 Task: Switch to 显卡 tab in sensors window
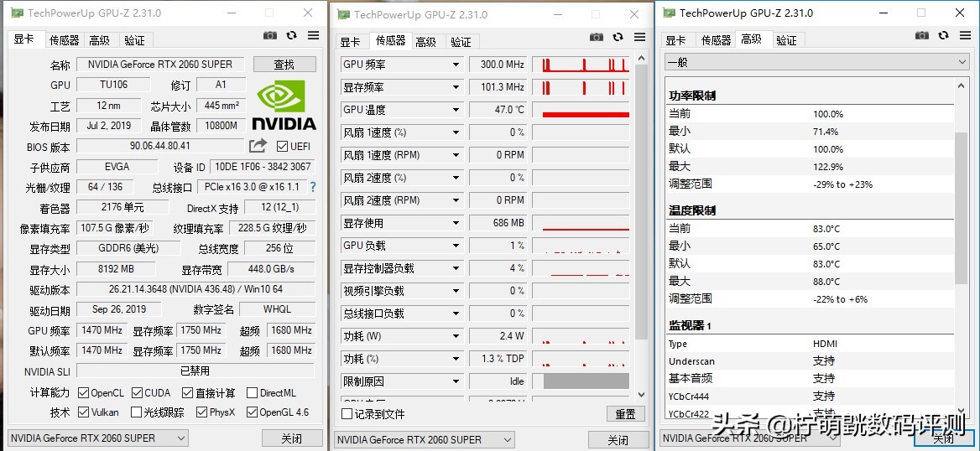tap(351, 42)
